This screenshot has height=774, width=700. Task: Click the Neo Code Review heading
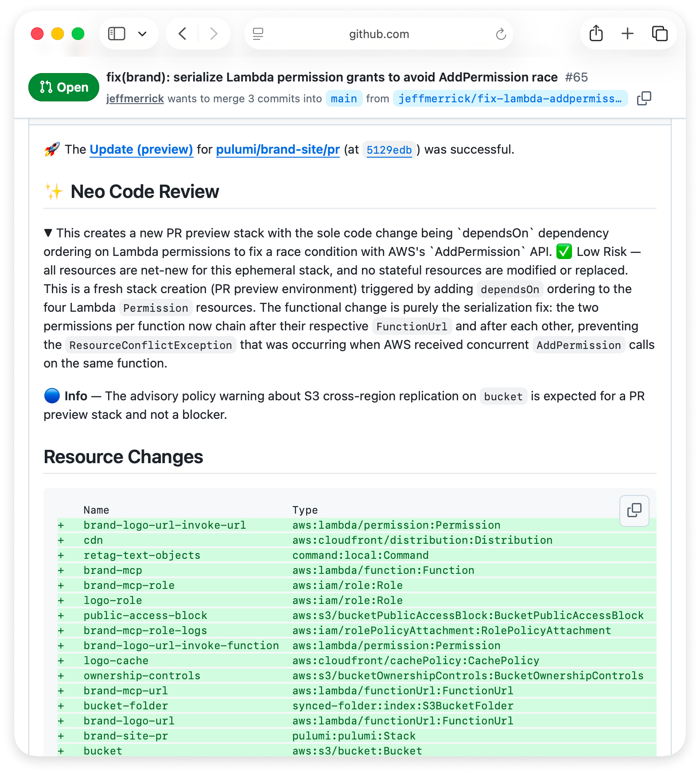click(x=144, y=192)
